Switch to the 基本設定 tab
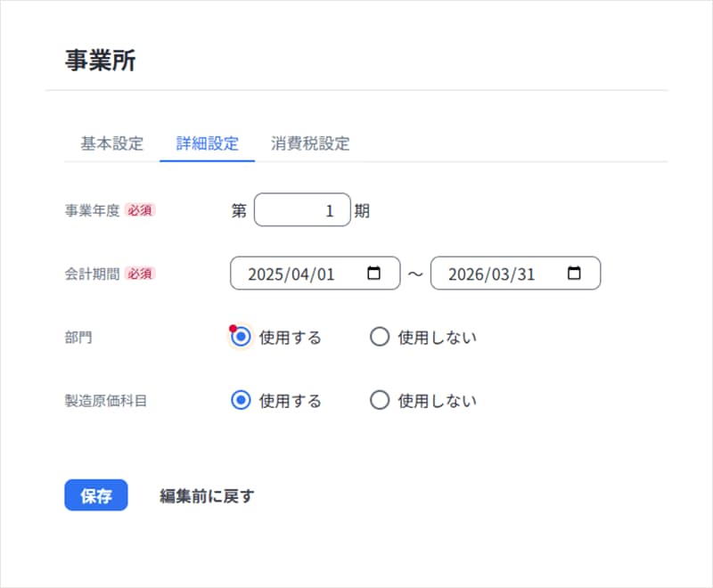Screen dimensions: 713x588 point(111,143)
